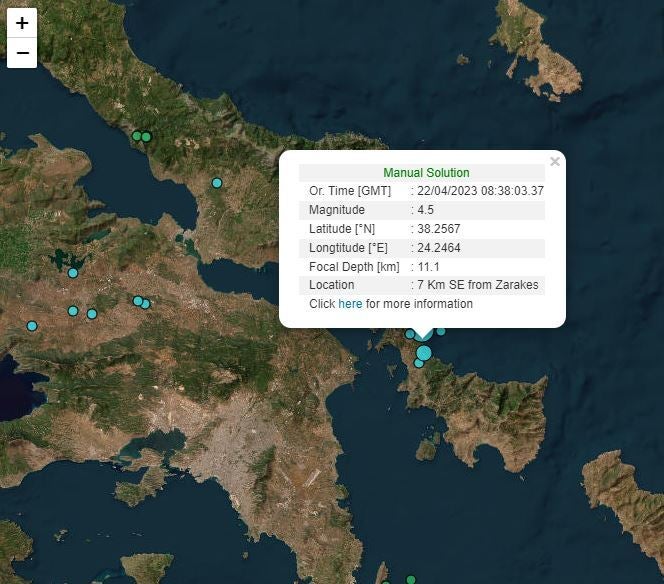Screen dimensions: 664x584
Task: Select cyan marker directly below the lake marker
Action: click(x=73, y=311)
